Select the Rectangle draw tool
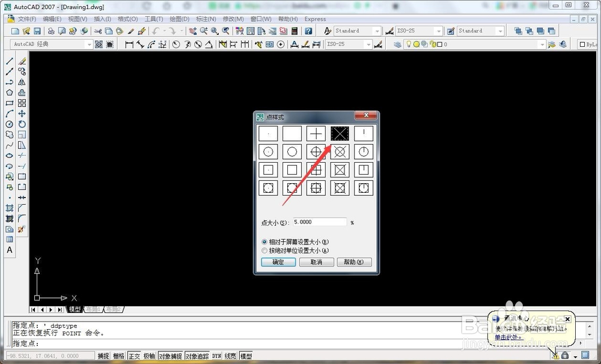This screenshot has width=601, height=364. pyautogui.click(x=10, y=103)
